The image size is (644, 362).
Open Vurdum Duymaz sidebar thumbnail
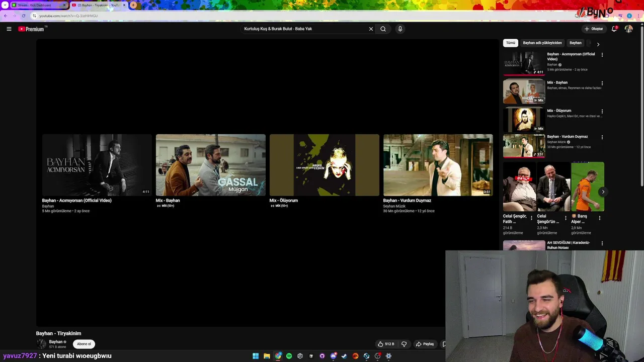click(524, 146)
